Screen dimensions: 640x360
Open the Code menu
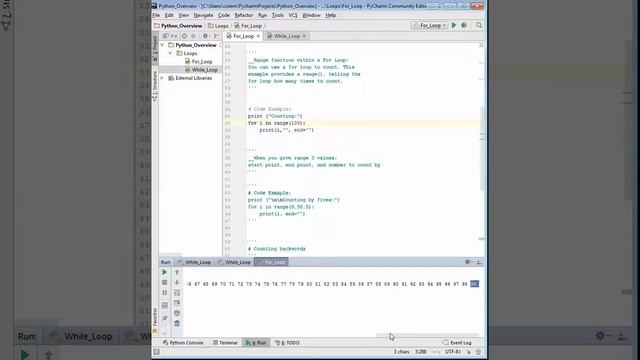pos(224,15)
